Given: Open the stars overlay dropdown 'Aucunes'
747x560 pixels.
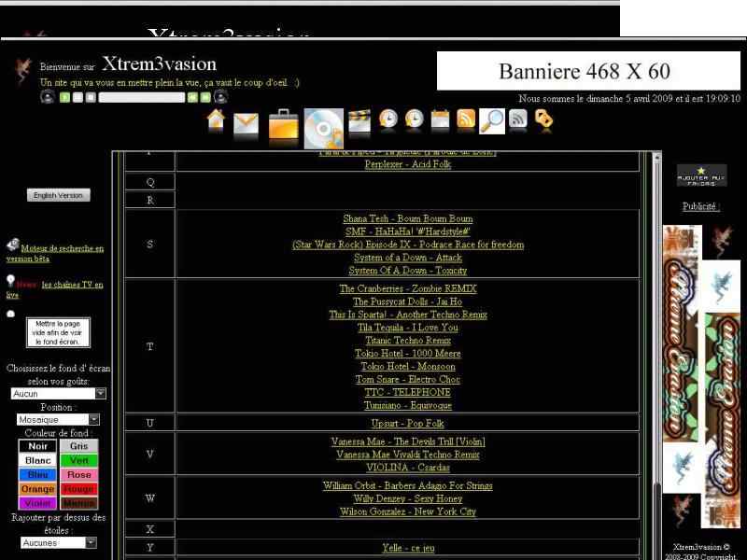Looking at the screenshot, I should [x=58, y=542].
